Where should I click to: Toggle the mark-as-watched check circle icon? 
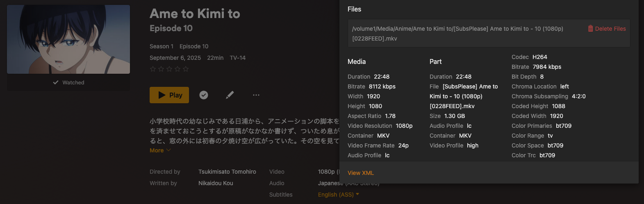[x=204, y=95]
